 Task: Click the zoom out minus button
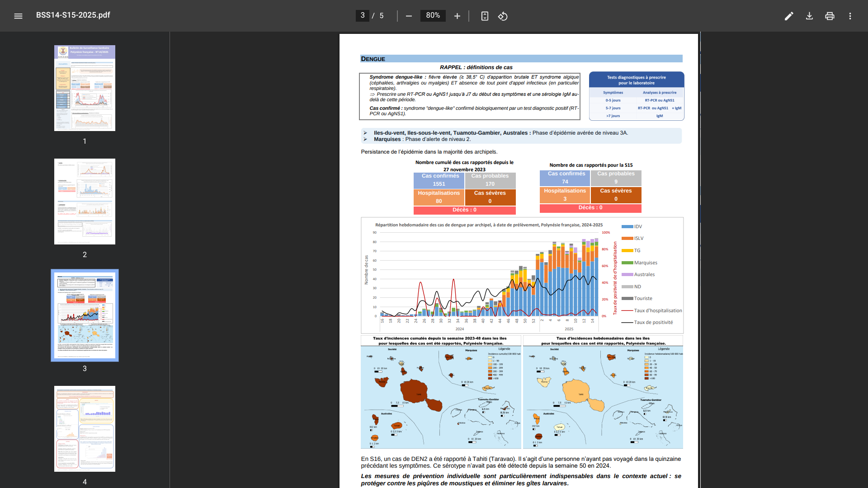coord(409,16)
